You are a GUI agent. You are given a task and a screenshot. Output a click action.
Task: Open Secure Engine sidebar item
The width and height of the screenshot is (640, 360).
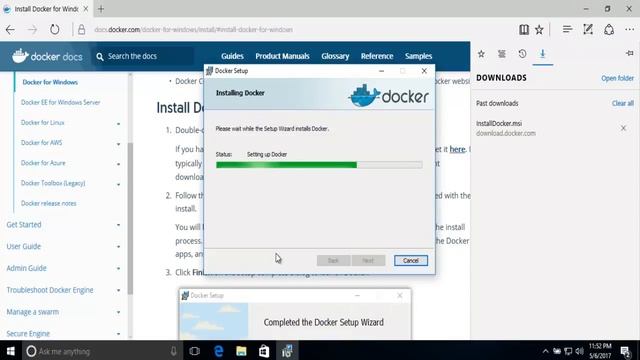tap(28, 333)
